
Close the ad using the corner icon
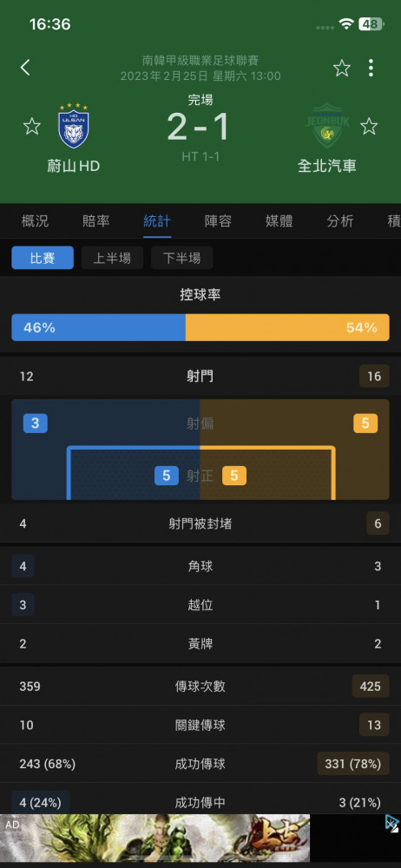[x=392, y=823]
